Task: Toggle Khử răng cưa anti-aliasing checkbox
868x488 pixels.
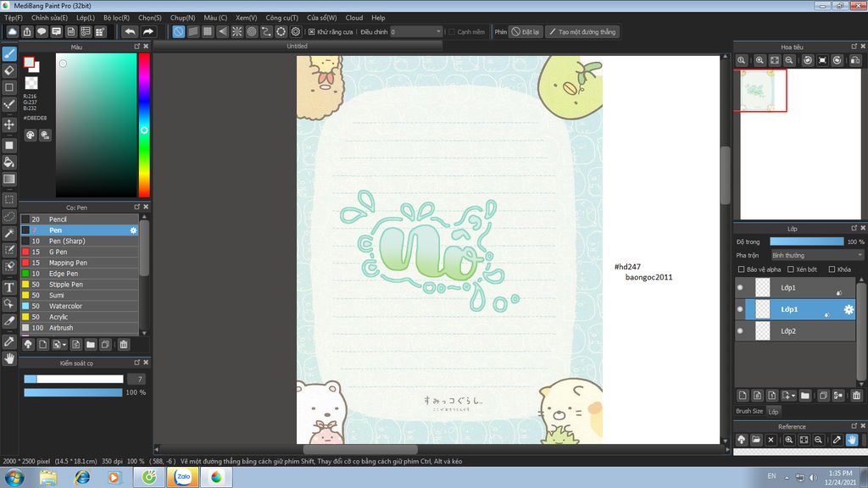Action: (312, 31)
